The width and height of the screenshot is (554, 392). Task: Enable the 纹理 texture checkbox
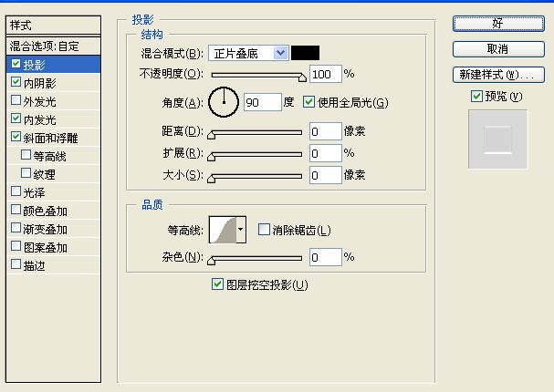tap(26, 173)
